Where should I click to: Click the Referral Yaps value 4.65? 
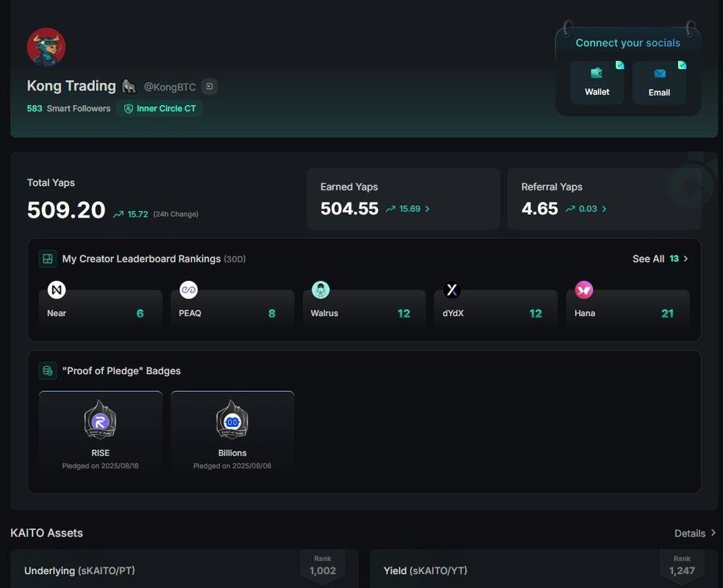(x=539, y=209)
